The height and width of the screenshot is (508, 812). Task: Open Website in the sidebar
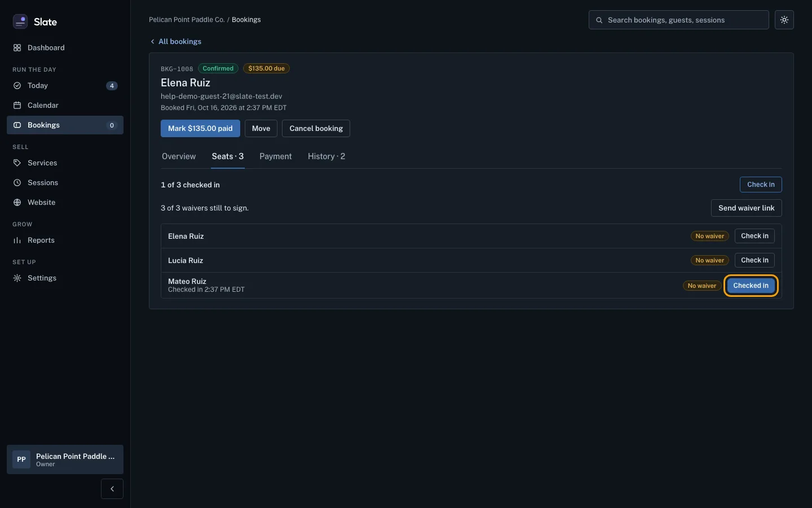click(x=65, y=203)
